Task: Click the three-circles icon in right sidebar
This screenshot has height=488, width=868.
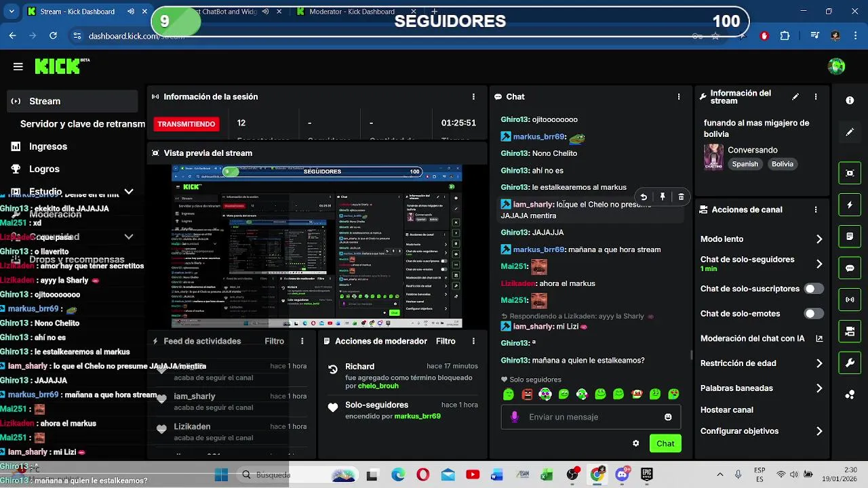Action: point(850,395)
